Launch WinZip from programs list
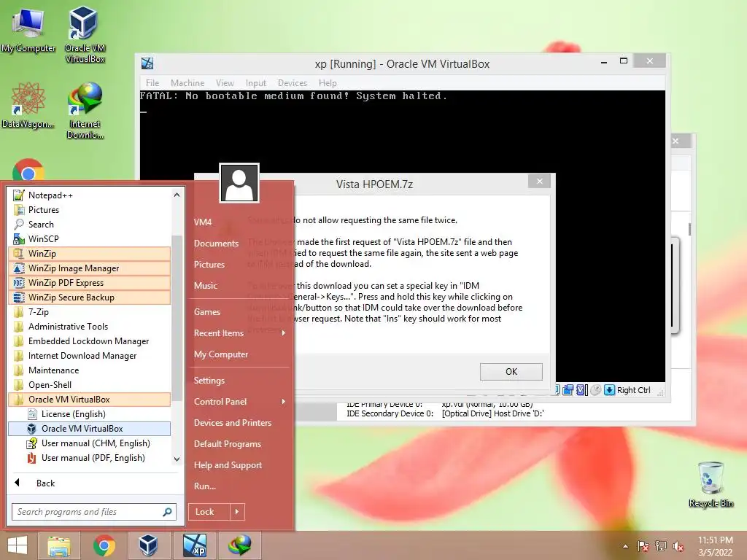Screen dimensions: 747x560 coord(90,254)
